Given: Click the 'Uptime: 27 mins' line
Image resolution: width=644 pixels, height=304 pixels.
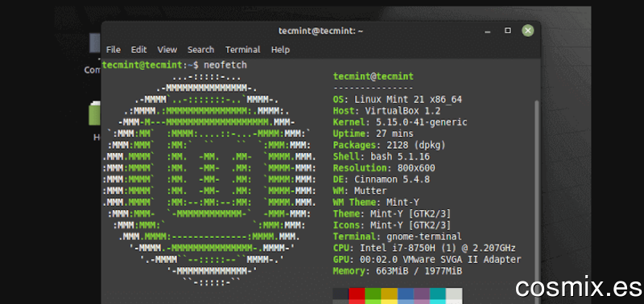Looking at the screenshot, I should [374, 134].
